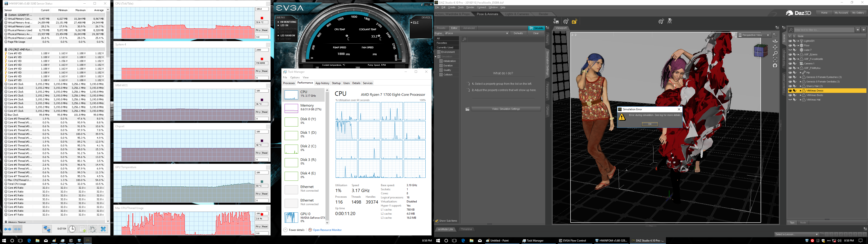Expand the VMXmas Hat tree node
The height and width of the screenshot is (244, 868).
[800, 100]
